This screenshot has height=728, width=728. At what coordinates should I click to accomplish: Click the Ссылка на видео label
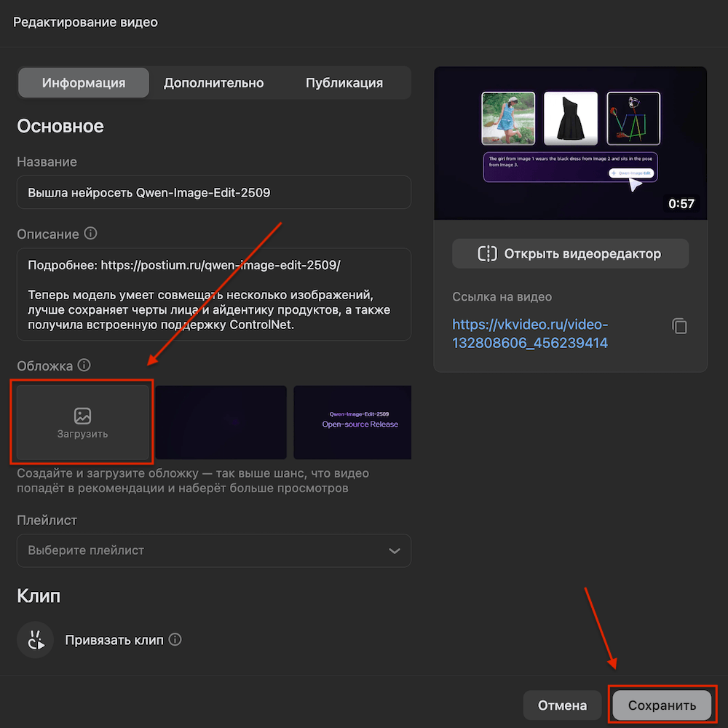pyautogui.click(x=502, y=297)
